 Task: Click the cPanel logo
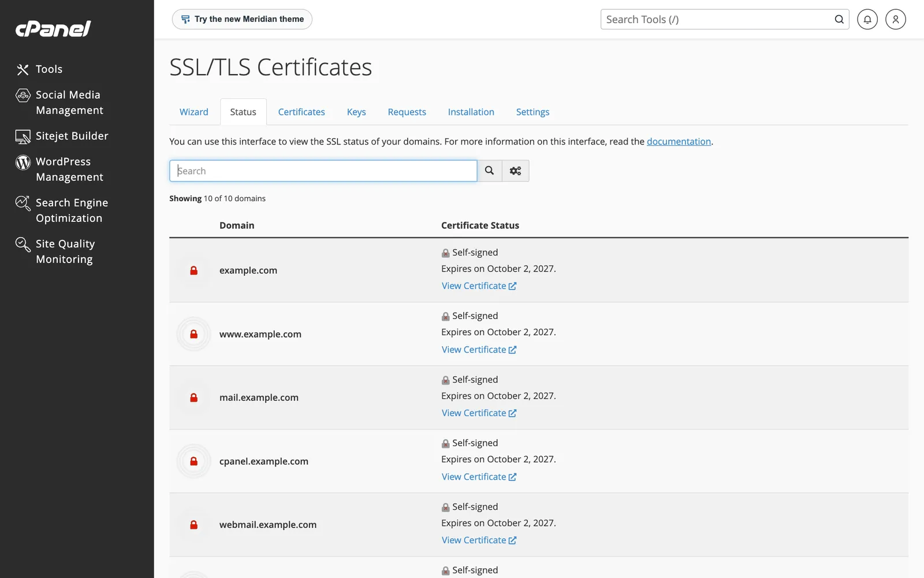(x=53, y=29)
